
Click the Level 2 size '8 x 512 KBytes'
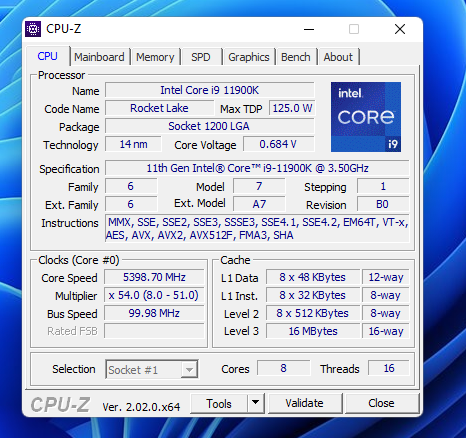[x=313, y=313]
